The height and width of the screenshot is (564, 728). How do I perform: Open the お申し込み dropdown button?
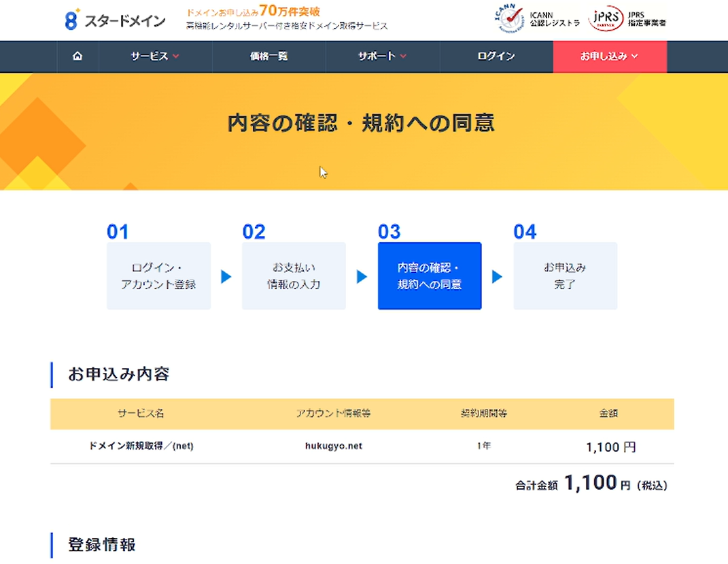coord(610,56)
